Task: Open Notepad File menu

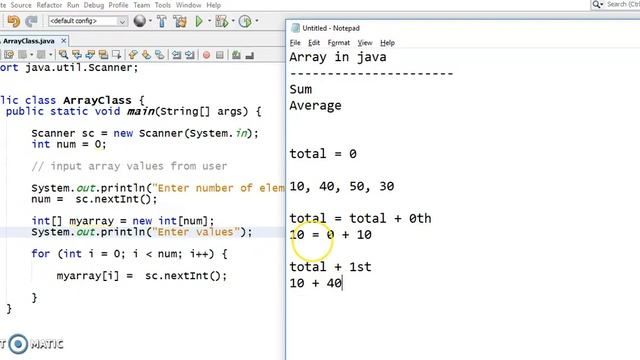Action: 295,43
